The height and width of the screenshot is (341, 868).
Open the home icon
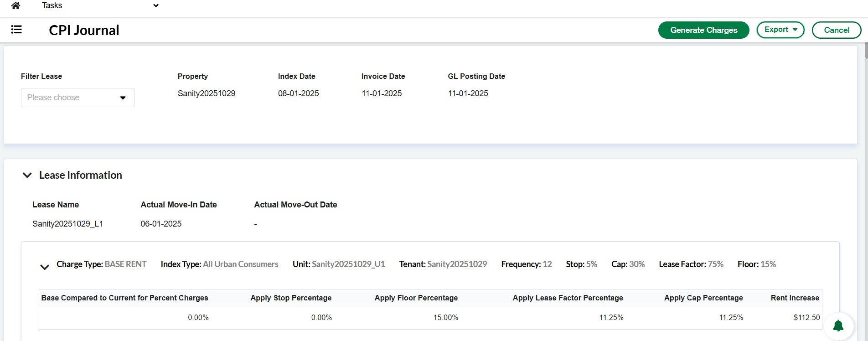[15, 5]
